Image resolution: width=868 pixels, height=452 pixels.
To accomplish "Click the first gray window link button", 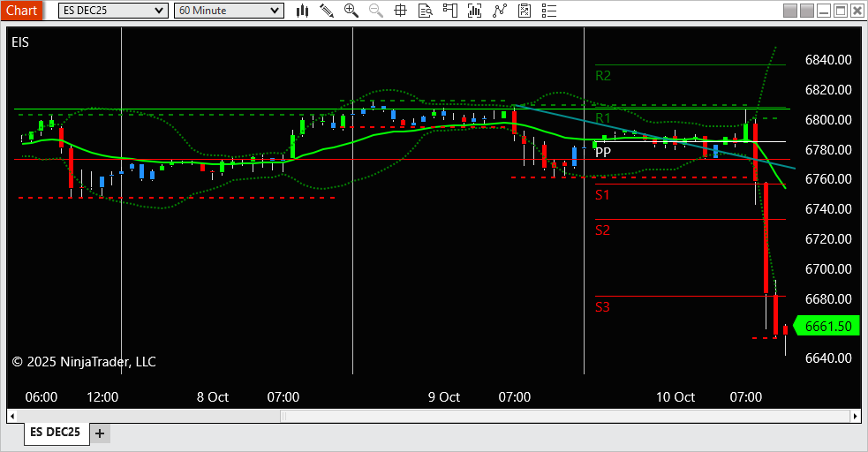I will point(790,11).
